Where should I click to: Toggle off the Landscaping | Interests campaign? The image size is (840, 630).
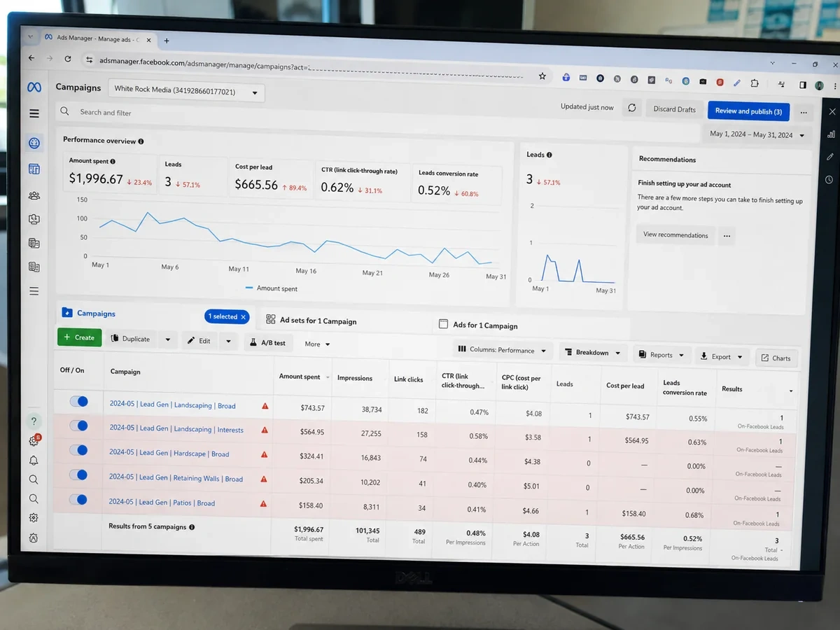[78, 426]
